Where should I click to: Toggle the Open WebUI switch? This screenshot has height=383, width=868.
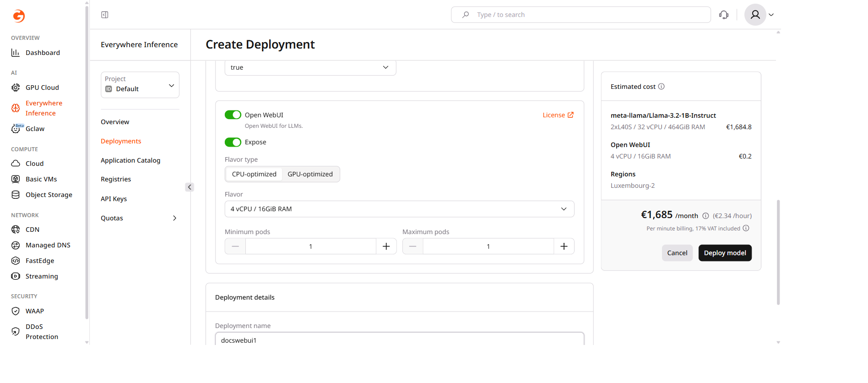click(233, 115)
